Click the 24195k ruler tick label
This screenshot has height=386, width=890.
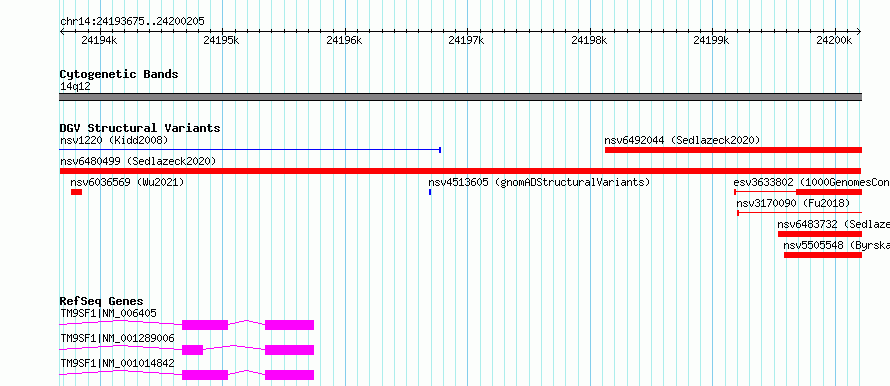coord(221,40)
